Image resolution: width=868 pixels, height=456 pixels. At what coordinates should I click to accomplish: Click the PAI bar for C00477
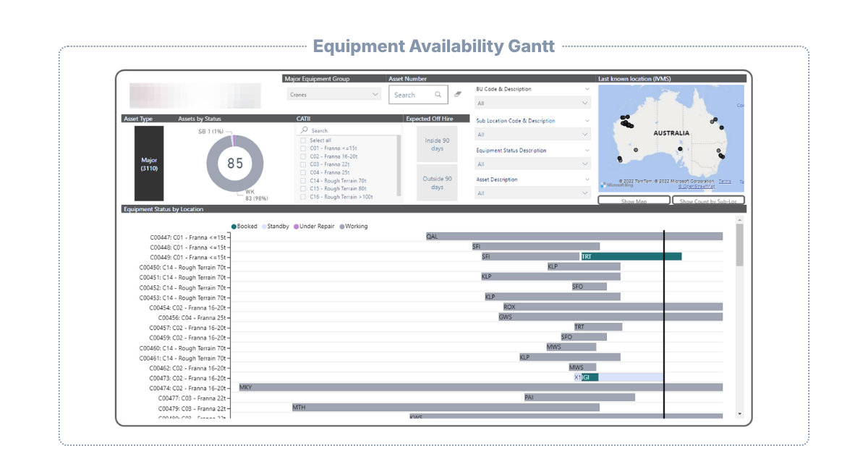pos(579,397)
